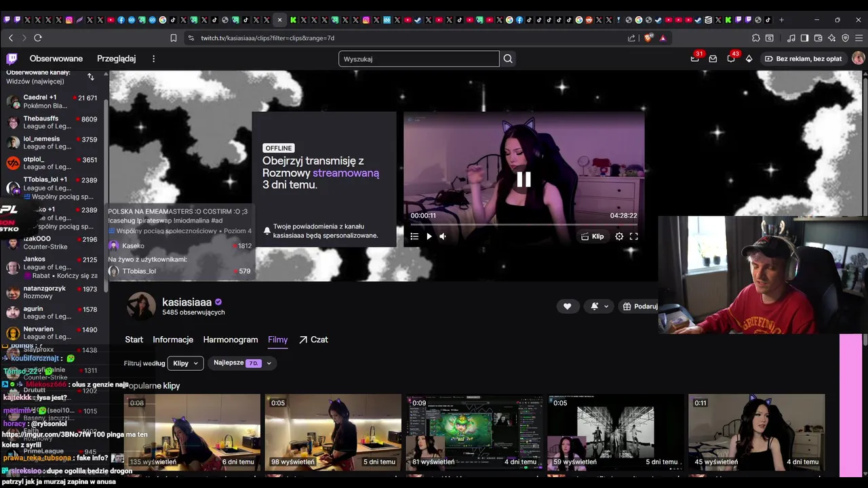Open the Obserwowane navigation item
This screenshot has height=488, width=868.
tap(56, 59)
